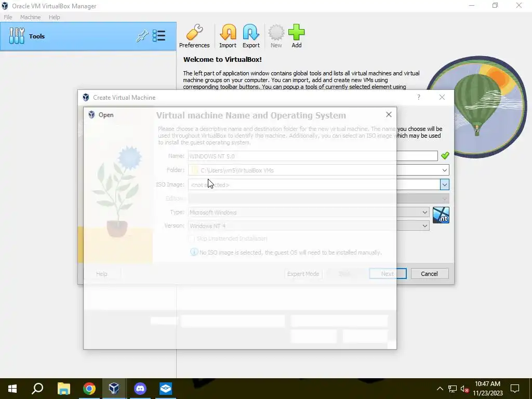Click the green Add machine icon
Screen dimensions: 532x399
(297, 36)
